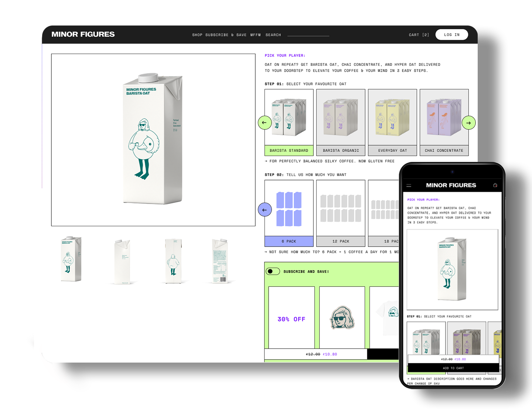Select the front-view carton thumbnail
The height and width of the screenshot is (411, 532).
coord(71,259)
